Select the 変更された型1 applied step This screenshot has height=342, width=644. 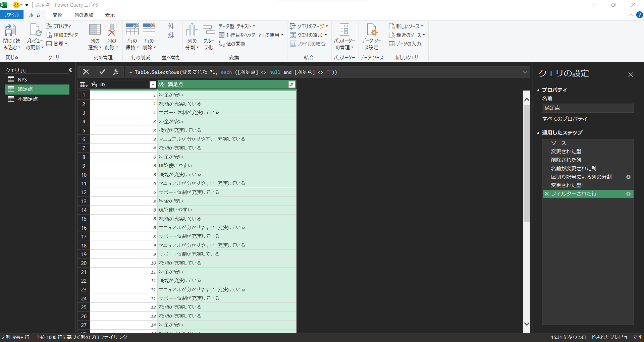[x=588, y=185]
